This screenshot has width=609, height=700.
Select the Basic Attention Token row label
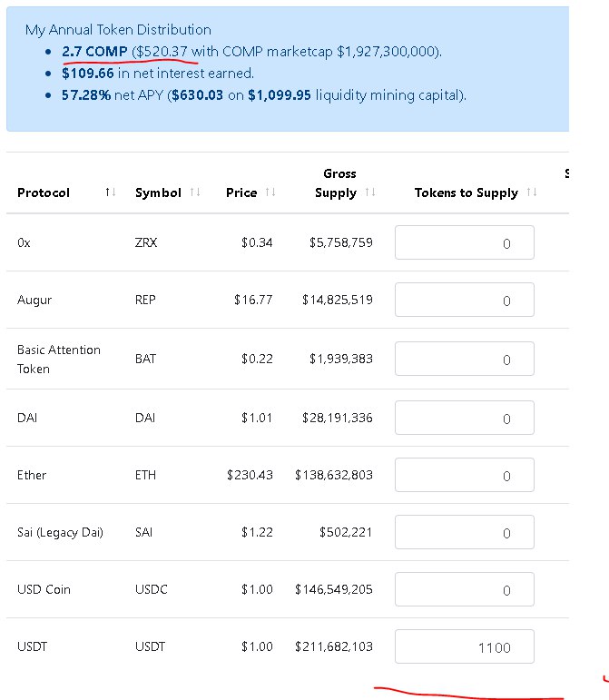pos(58,359)
